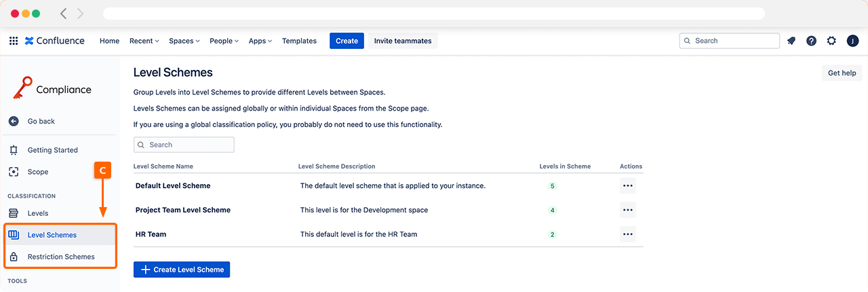Click the level scheme search field
This screenshot has height=292, width=868.
click(184, 145)
